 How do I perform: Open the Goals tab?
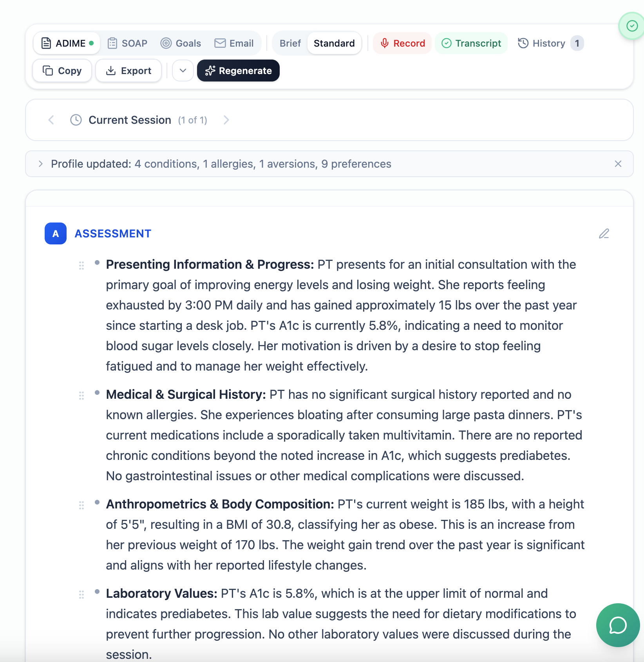tap(181, 43)
